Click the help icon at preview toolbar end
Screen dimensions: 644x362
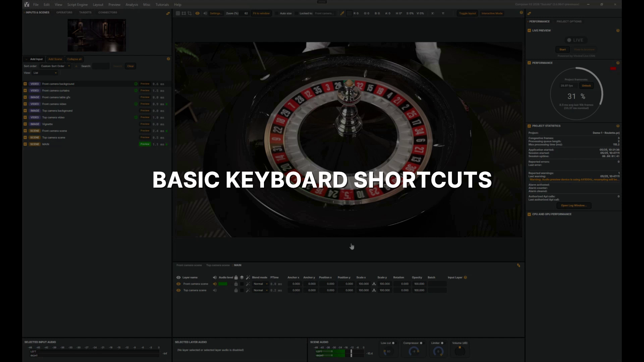(x=521, y=12)
